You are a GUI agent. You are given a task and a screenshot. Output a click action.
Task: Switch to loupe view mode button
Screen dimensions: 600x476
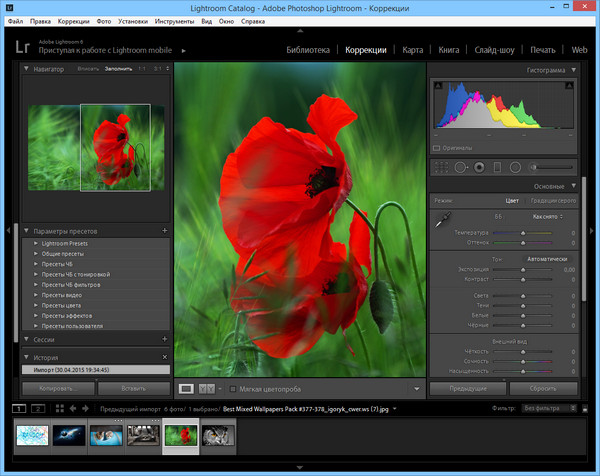click(186, 388)
